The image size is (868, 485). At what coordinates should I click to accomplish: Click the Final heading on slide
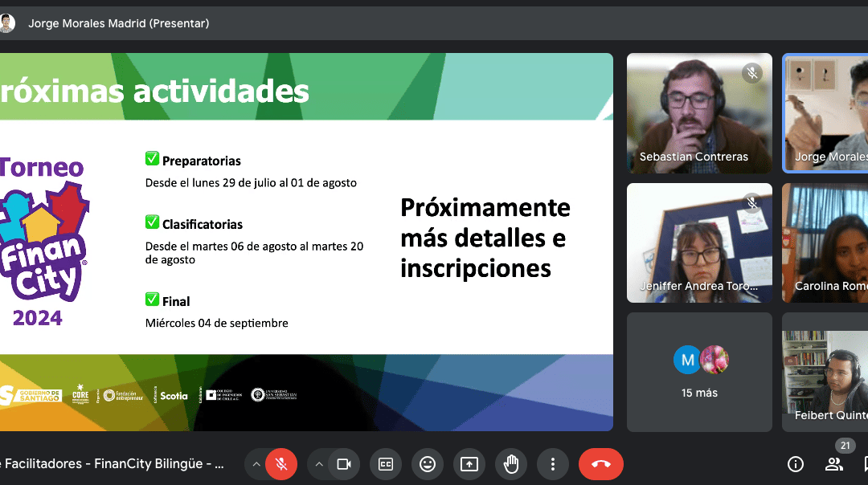point(176,301)
